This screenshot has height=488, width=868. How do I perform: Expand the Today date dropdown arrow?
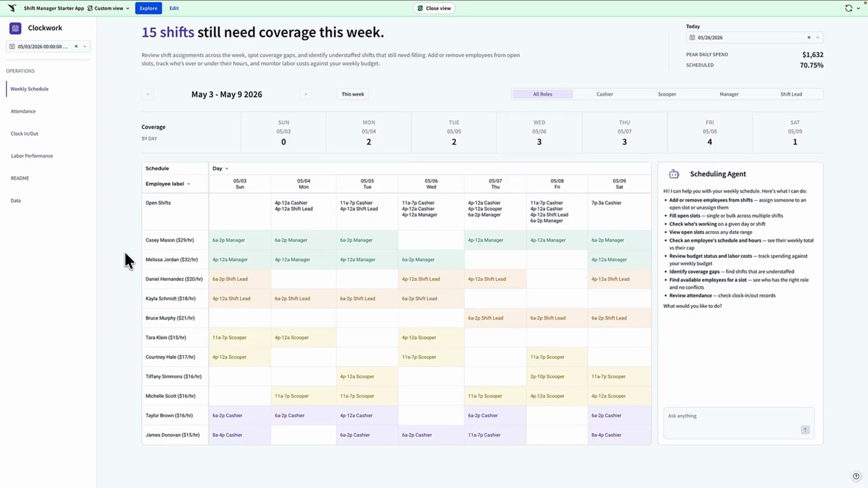pos(817,37)
